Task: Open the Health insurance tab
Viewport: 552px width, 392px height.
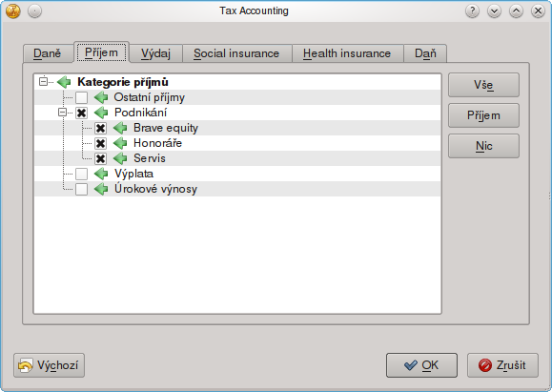Action: pyautogui.click(x=347, y=53)
